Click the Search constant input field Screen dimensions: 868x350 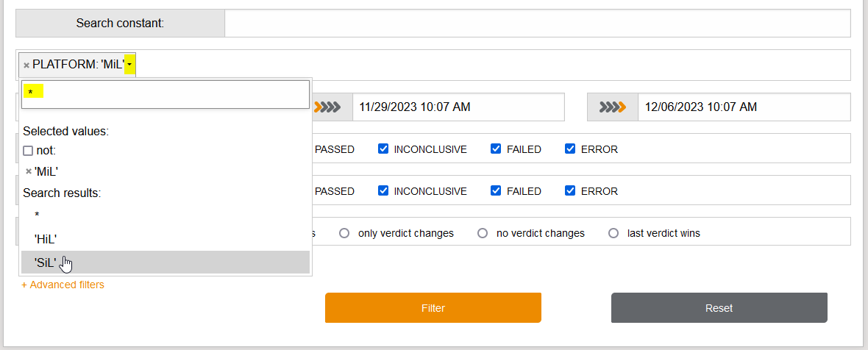click(x=537, y=24)
